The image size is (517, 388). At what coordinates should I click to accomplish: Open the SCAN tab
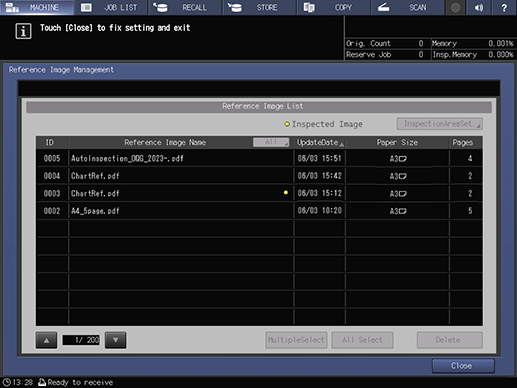[x=408, y=7]
